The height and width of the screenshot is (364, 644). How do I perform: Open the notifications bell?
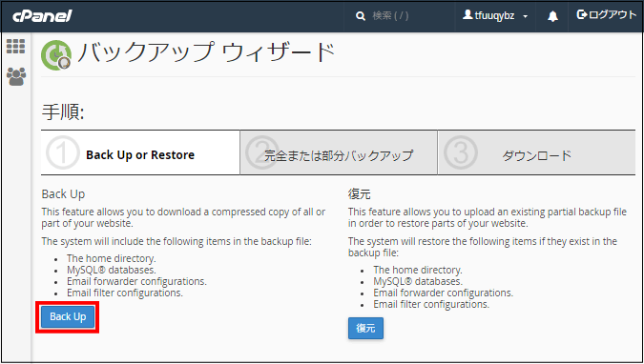[552, 16]
